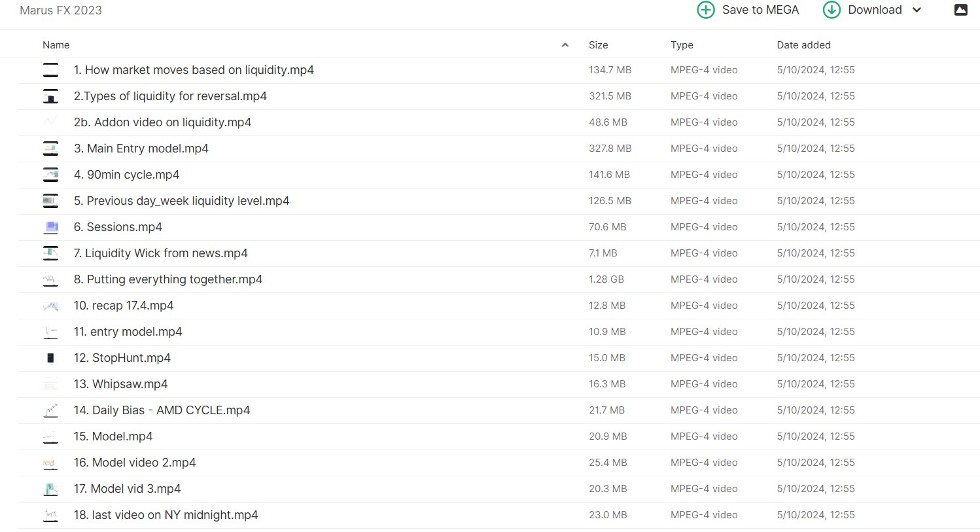This screenshot has width=980, height=532.
Task: Sort files by Type column header
Action: point(682,45)
